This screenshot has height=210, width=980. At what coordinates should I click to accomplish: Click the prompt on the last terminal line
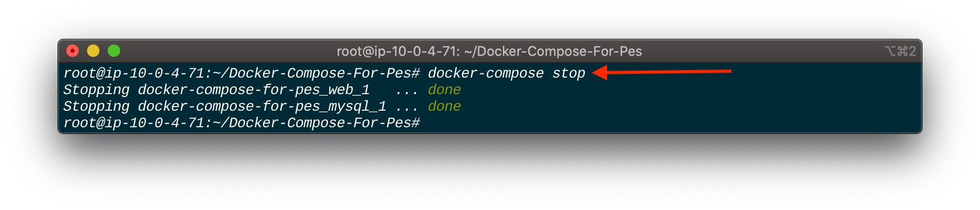coord(241,123)
